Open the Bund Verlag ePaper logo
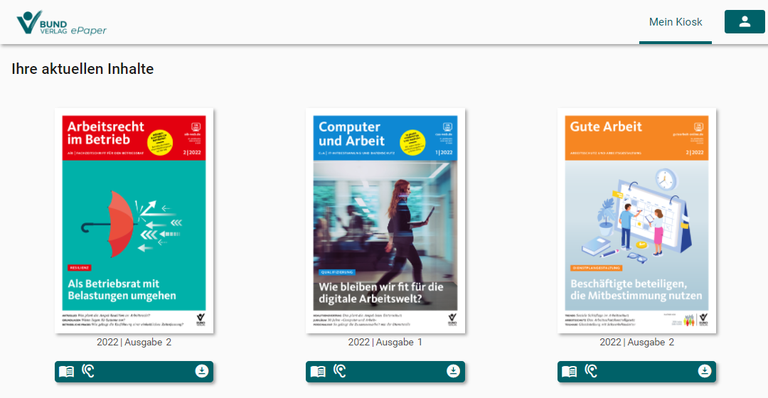This screenshot has width=768, height=398. 61,23
